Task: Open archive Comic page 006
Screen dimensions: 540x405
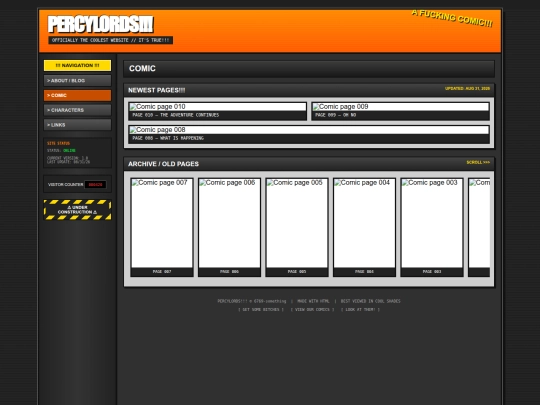Action: pyautogui.click(x=229, y=223)
